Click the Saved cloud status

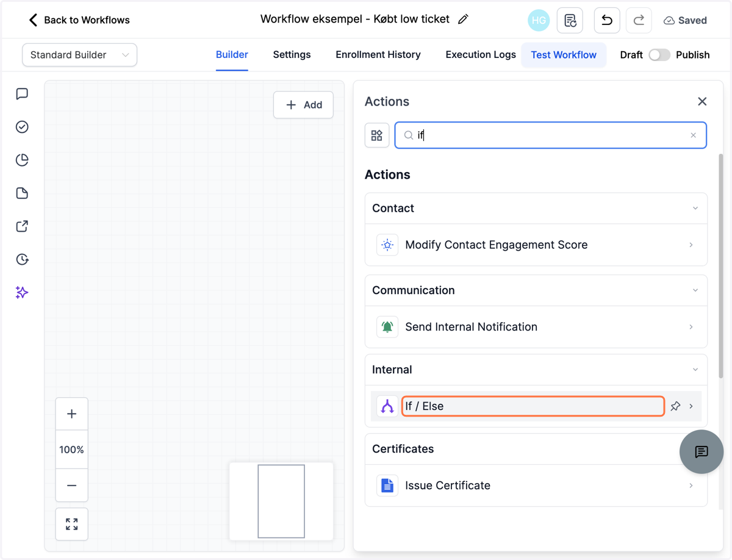point(685,20)
